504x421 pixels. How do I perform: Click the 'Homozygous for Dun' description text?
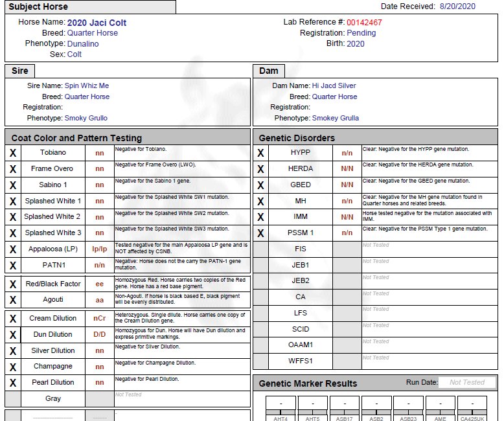[x=180, y=334]
